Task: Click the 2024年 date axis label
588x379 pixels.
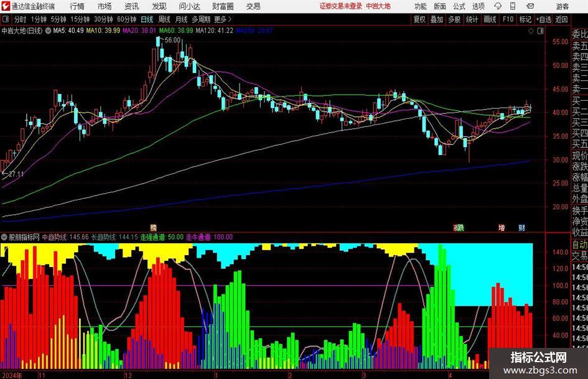Action: (12, 375)
